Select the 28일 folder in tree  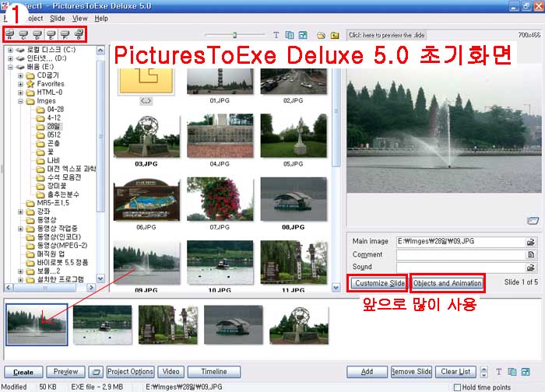coord(54,126)
